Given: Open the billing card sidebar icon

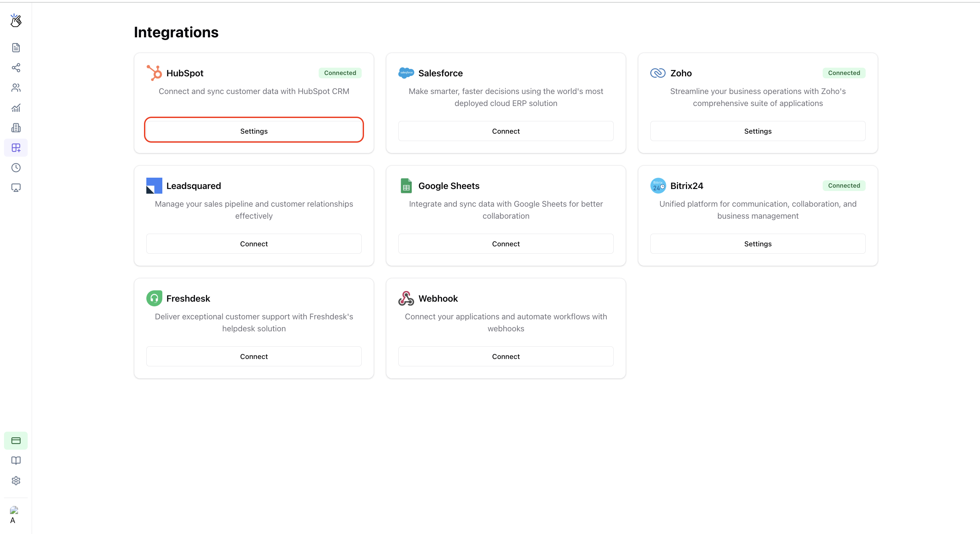Looking at the screenshot, I should [x=16, y=440].
